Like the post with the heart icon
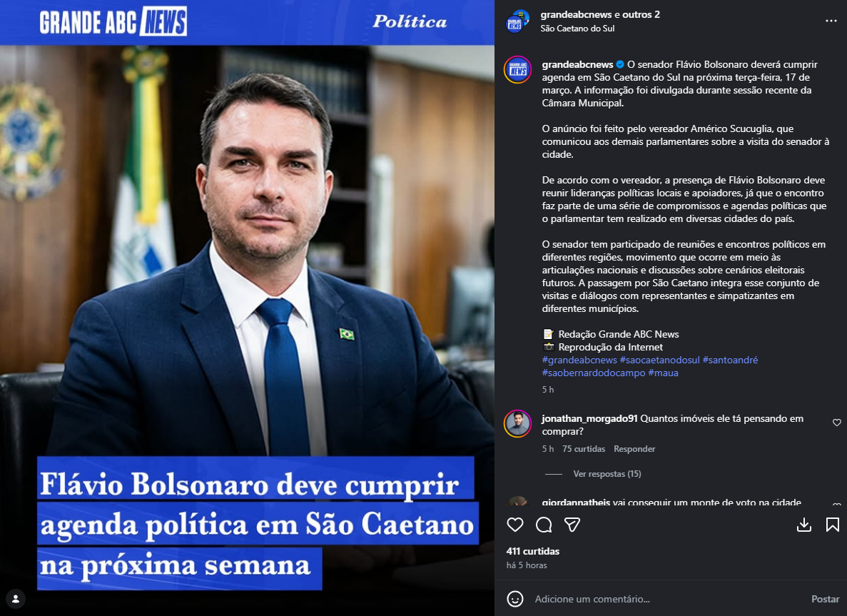This screenshot has width=847, height=616. tap(514, 525)
